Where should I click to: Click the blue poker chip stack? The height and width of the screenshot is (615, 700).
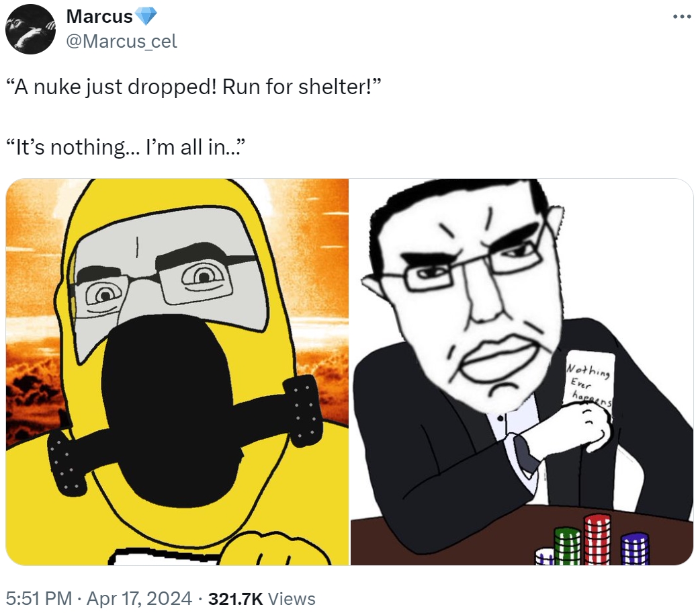635,549
